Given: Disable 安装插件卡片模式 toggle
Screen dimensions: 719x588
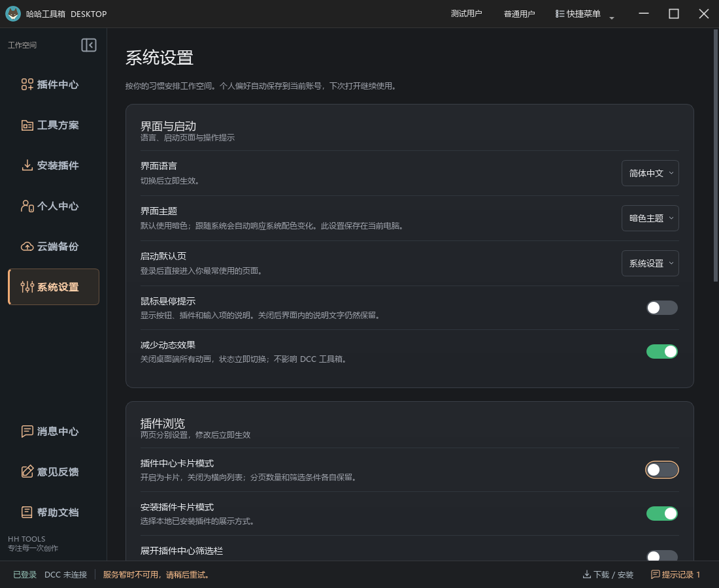Looking at the screenshot, I should click(x=661, y=514).
